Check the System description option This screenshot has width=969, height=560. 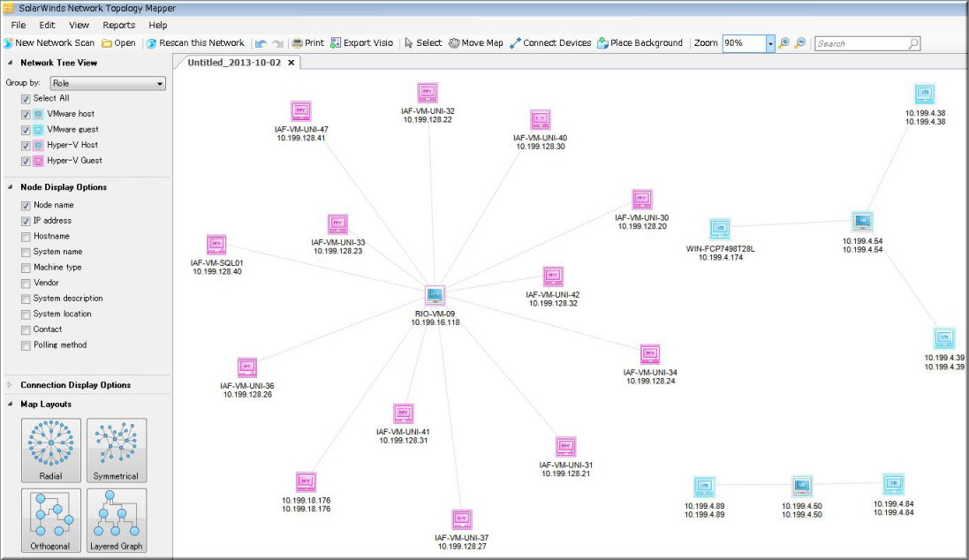(x=26, y=299)
